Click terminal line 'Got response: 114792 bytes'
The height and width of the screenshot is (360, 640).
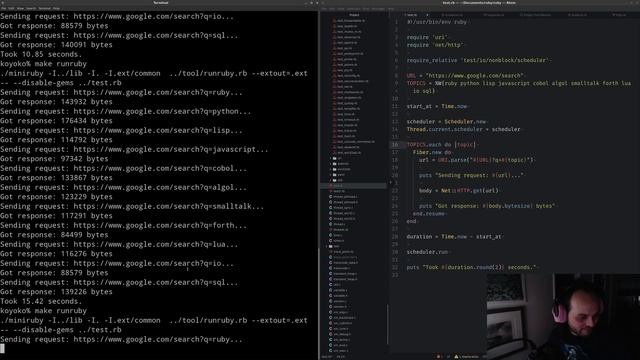point(56,140)
